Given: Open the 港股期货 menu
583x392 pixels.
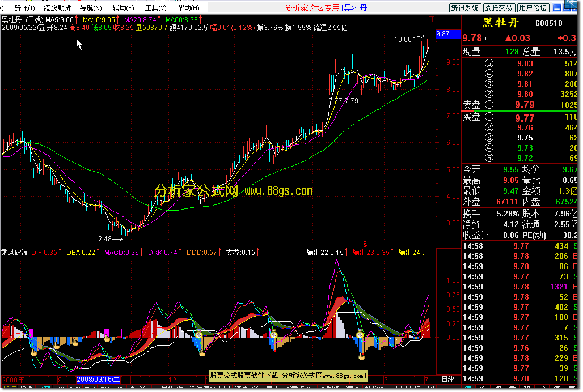Looking at the screenshot, I should click(x=57, y=8).
